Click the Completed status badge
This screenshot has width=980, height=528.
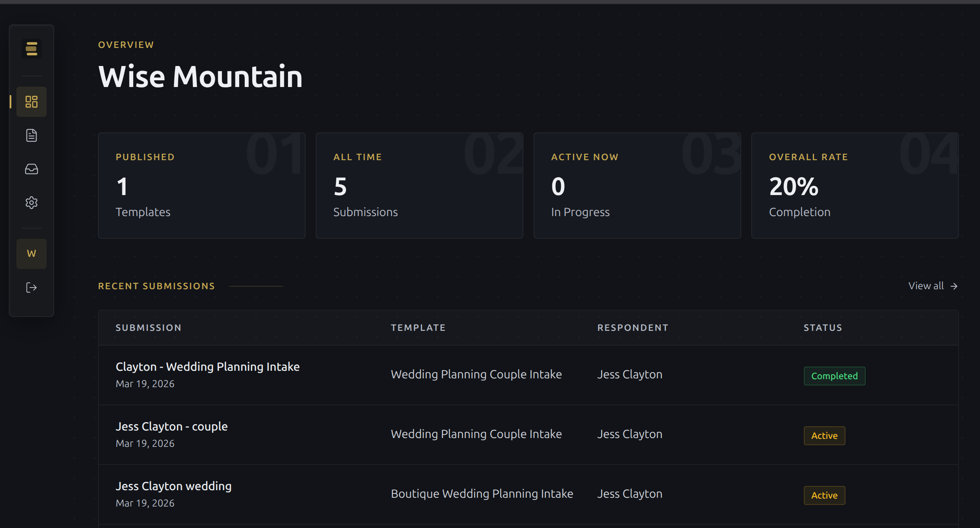834,376
